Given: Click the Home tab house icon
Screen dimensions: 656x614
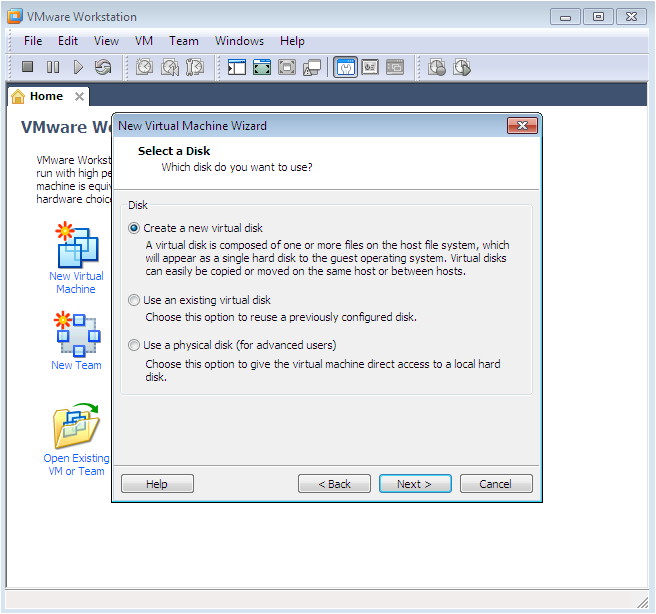Looking at the screenshot, I should pyautogui.click(x=18, y=96).
